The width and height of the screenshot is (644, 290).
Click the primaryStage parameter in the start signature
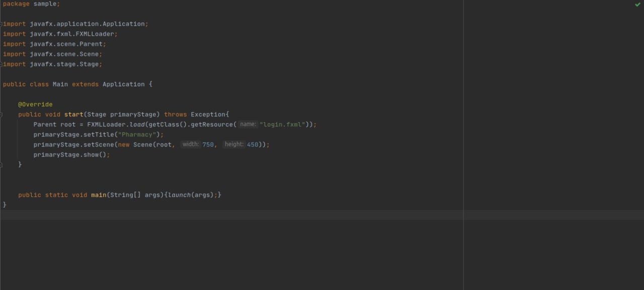click(133, 114)
